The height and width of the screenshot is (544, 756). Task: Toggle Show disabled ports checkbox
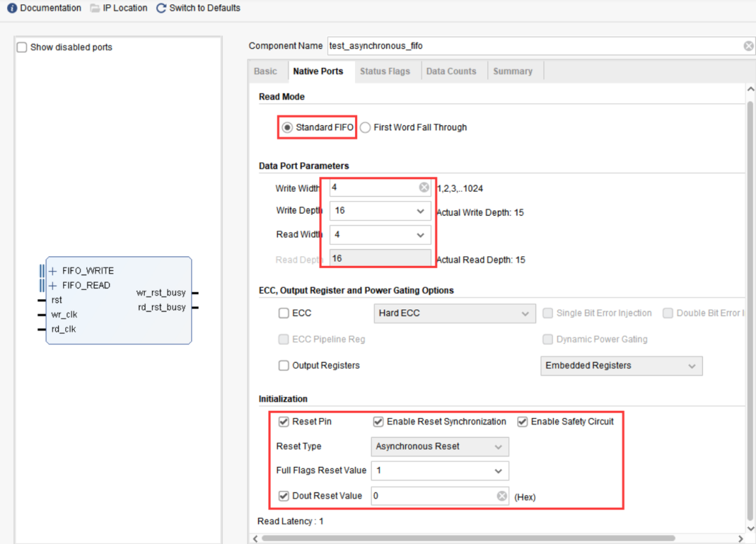tap(22, 48)
